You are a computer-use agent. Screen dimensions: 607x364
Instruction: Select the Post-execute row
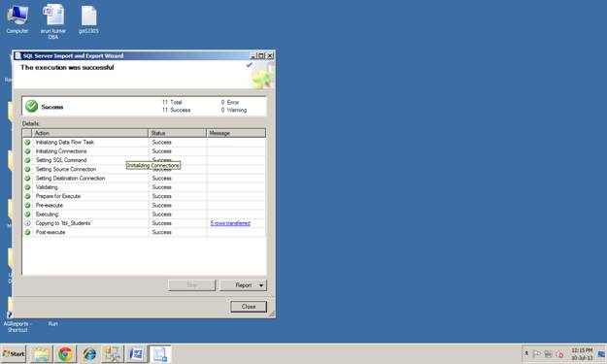[144, 232]
